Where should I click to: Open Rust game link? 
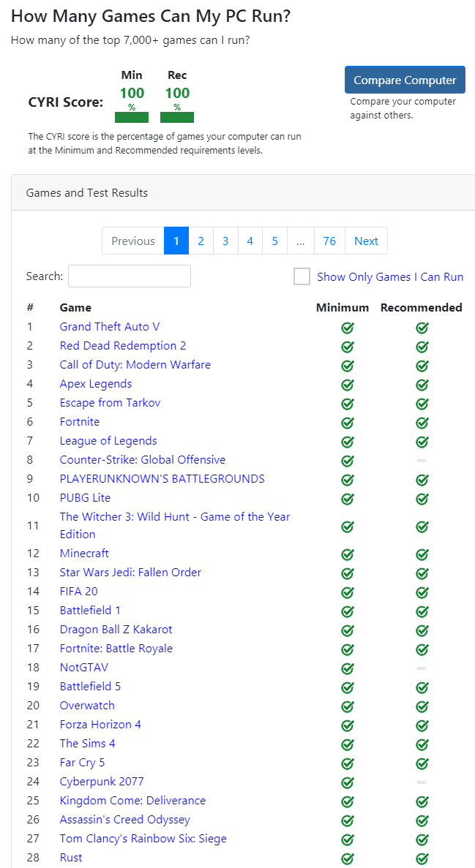(x=71, y=858)
